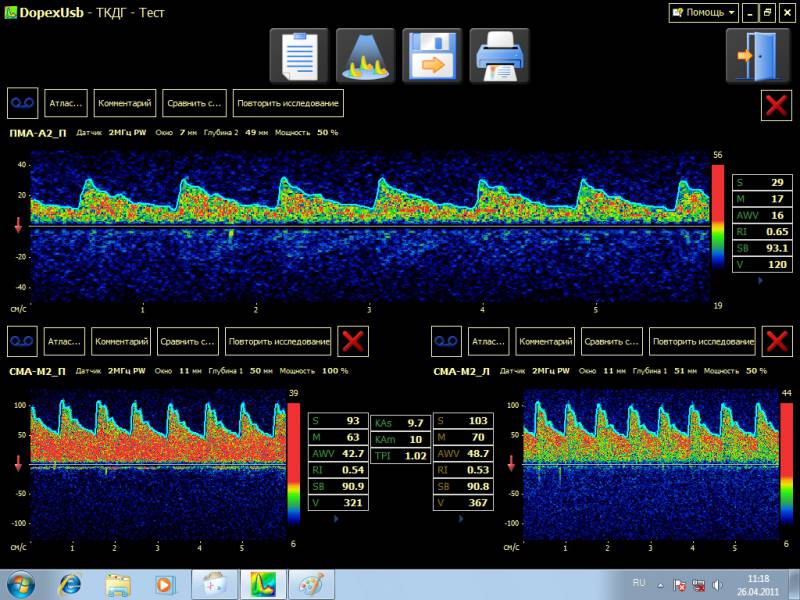Select the S value 29 in ПМА-A2_П
This screenshot has width=800, height=600.
[777, 183]
